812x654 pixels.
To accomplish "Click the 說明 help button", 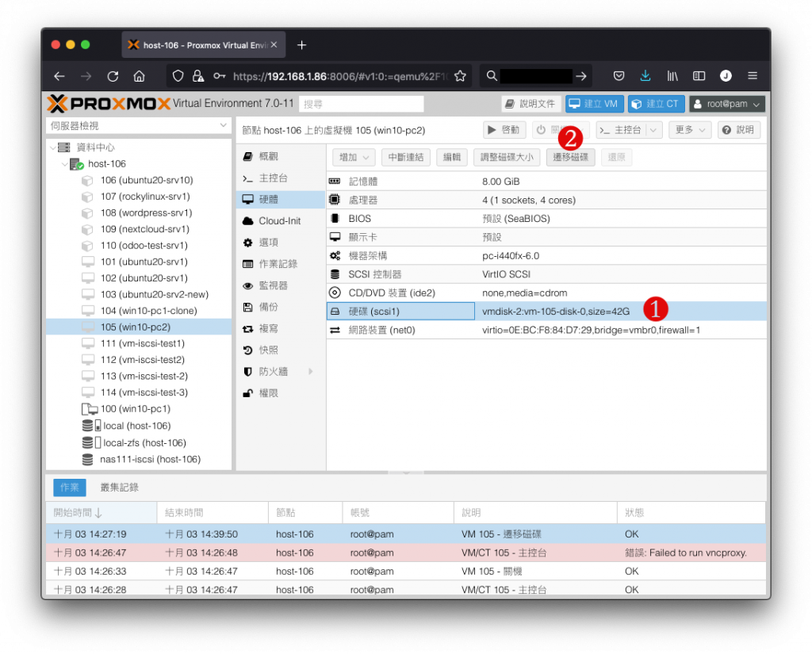I will click(739, 130).
